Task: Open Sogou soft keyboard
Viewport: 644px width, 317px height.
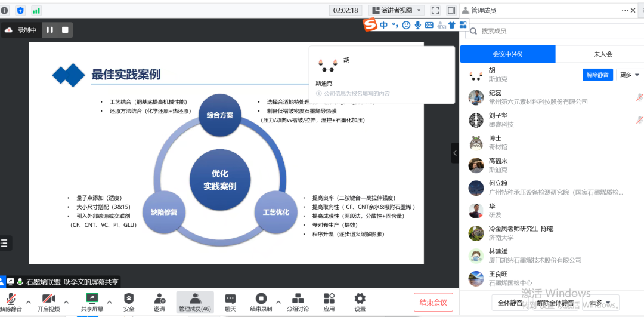Action: coord(429,25)
